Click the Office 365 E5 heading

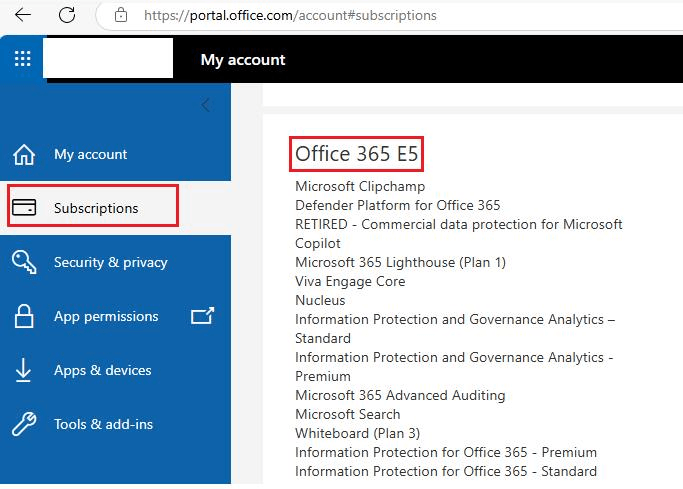[356, 154]
